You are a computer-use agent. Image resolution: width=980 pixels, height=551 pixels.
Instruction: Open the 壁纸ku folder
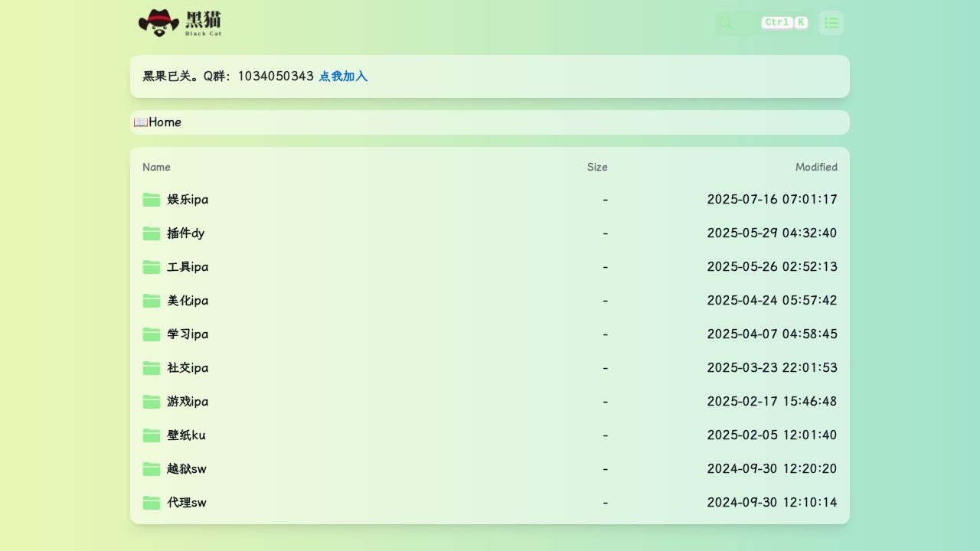[186, 435]
